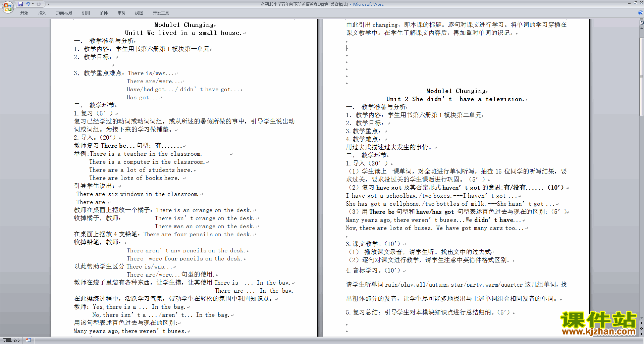The image size is (644, 344).
Task: Open the Office button menu
Action: (x=7, y=7)
